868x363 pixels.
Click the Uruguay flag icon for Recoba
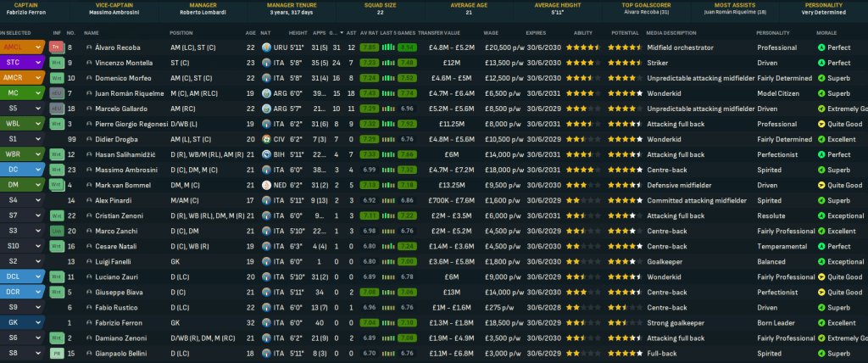(x=269, y=47)
